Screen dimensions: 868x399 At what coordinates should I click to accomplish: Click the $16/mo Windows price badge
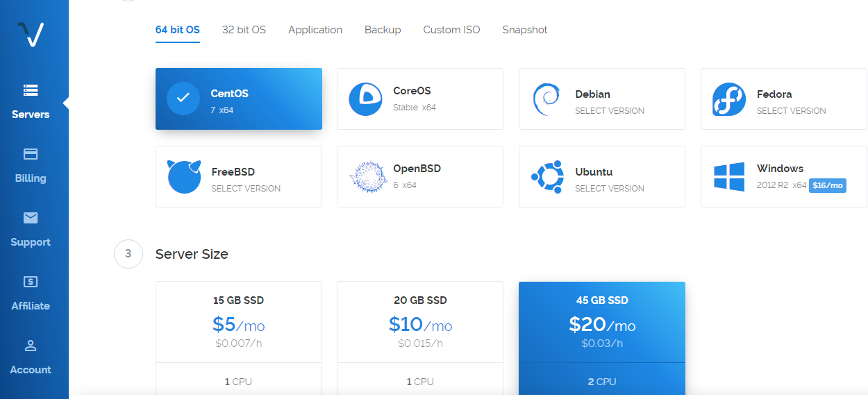coord(828,185)
